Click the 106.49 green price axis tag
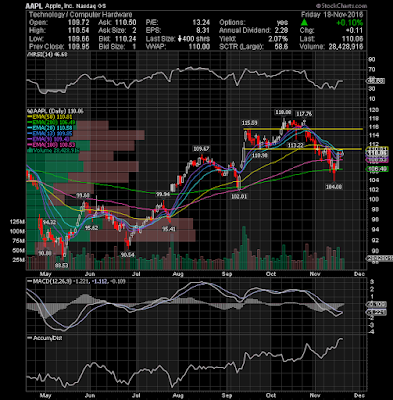Image resolution: width=393 pixels, height=400 pixels. click(x=377, y=170)
